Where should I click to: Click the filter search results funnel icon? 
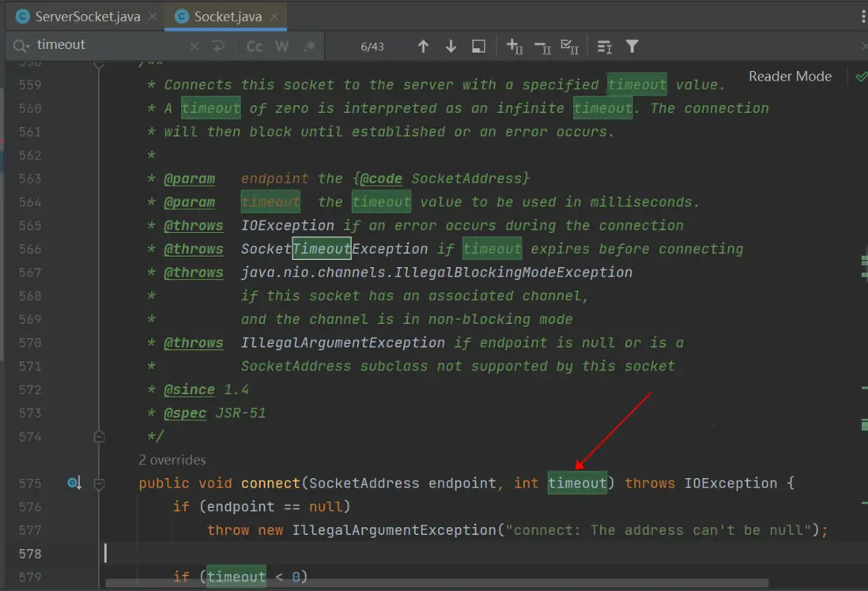(632, 47)
